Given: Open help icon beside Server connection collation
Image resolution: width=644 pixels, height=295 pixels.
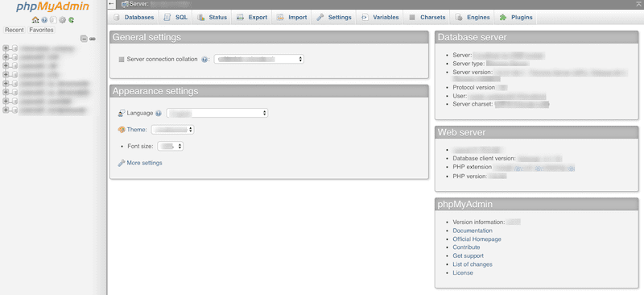Looking at the screenshot, I should click(x=204, y=60).
